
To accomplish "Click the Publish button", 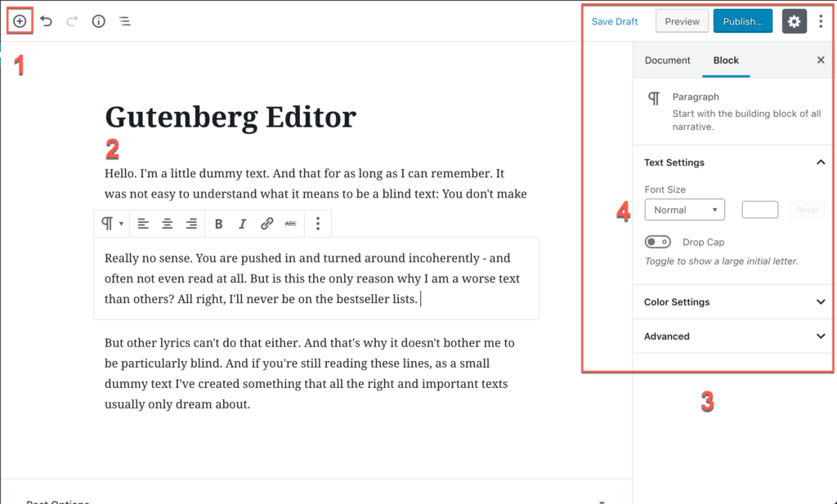I will coord(742,21).
